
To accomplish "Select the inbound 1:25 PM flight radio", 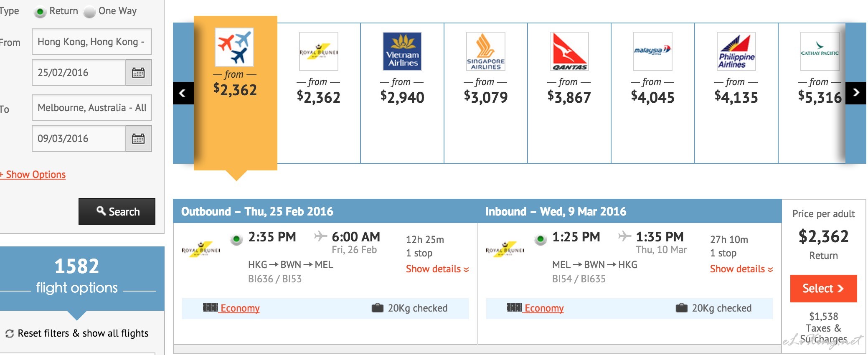I will tap(541, 239).
